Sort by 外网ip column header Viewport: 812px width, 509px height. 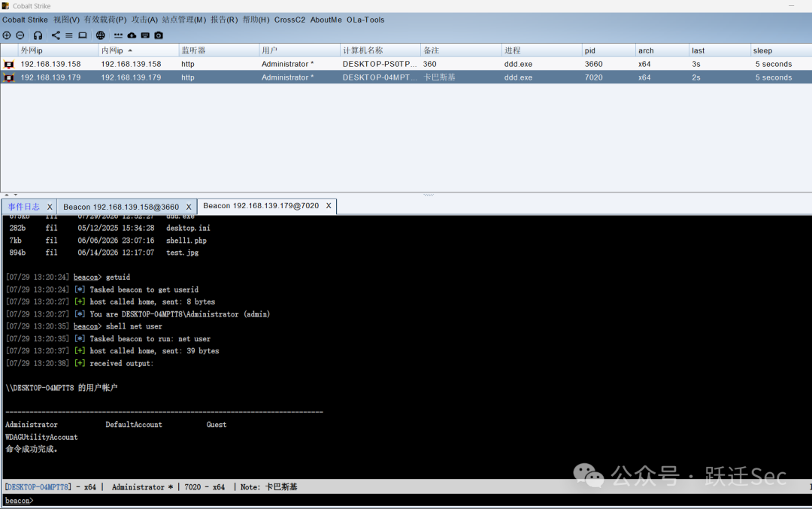[x=58, y=50]
